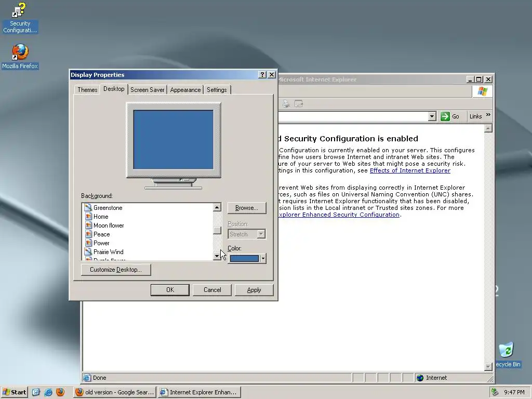Click the Power background file icon
This screenshot has height=399, width=532.
tap(88, 243)
